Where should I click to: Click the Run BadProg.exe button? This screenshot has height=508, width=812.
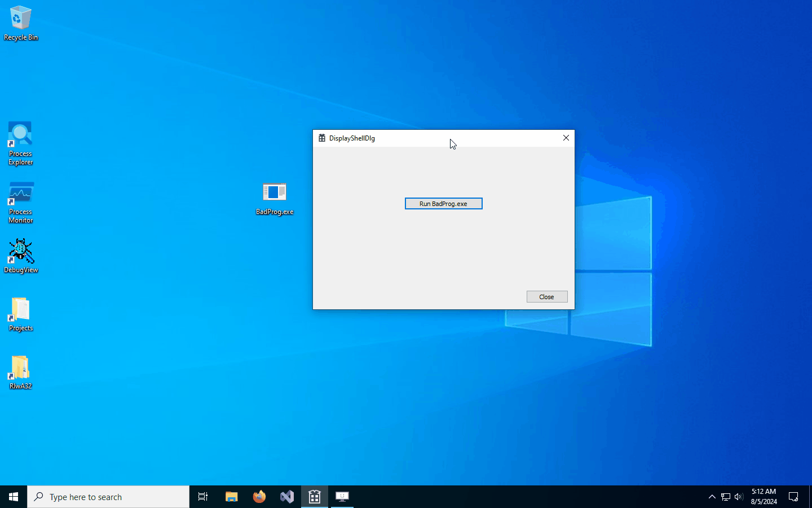pyautogui.click(x=443, y=204)
